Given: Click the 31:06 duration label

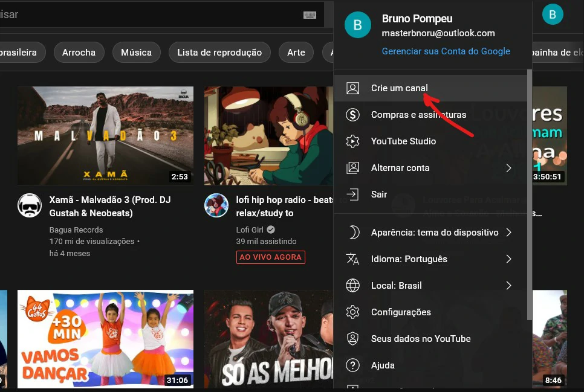Looking at the screenshot, I should (x=177, y=380).
